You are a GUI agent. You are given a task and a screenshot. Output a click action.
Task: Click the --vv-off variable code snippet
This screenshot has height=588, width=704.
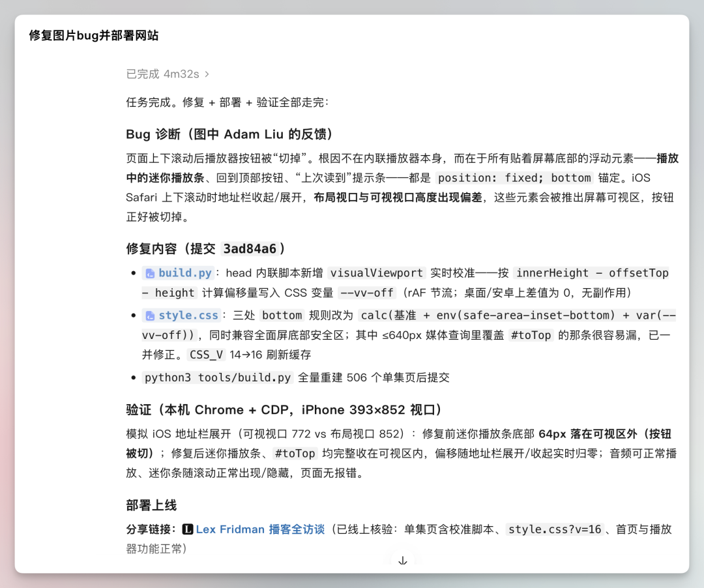[367, 293]
